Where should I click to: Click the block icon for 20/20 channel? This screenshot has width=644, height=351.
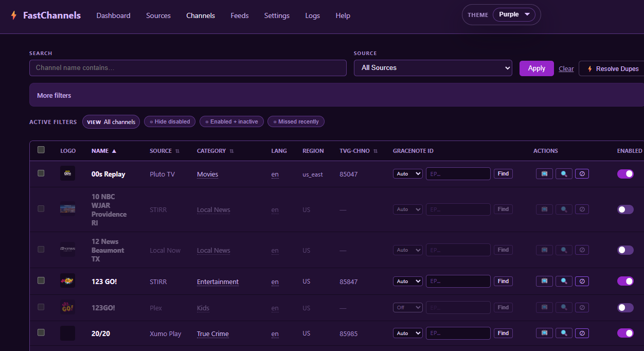coord(582,334)
